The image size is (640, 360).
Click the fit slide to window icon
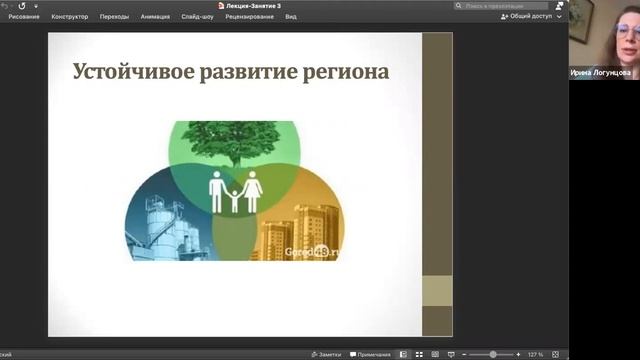pos(556,354)
